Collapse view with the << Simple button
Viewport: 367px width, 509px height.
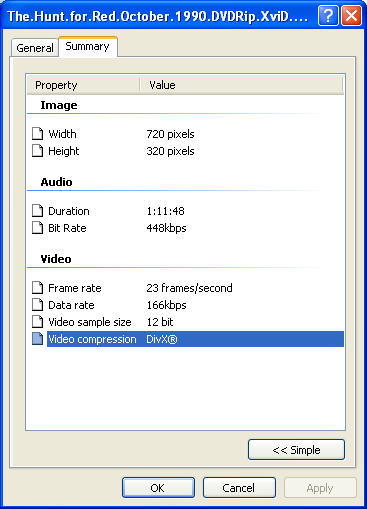tap(296, 450)
